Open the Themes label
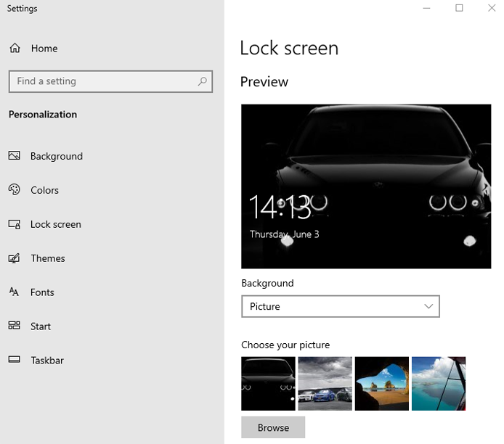Image resolution: width=504 pixels, height=444 pixels. coord(48,258)
